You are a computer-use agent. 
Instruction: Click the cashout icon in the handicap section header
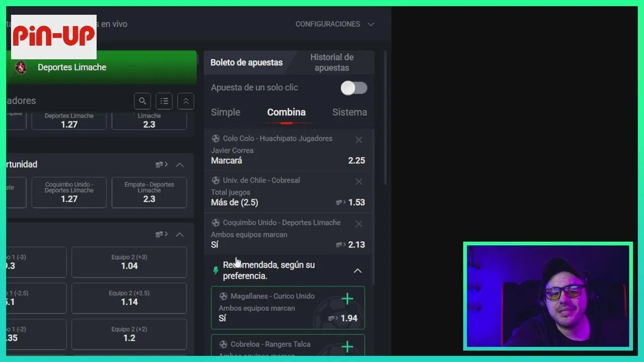click(162, 234)
